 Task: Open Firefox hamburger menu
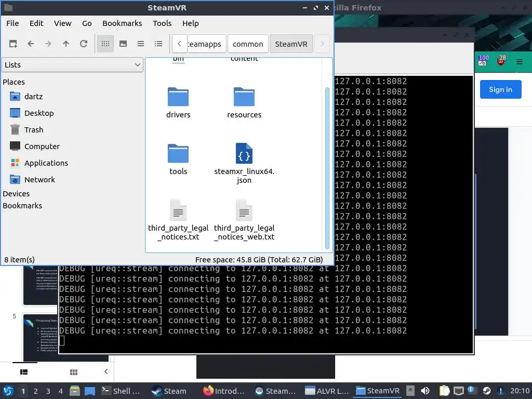coord(520,62)
